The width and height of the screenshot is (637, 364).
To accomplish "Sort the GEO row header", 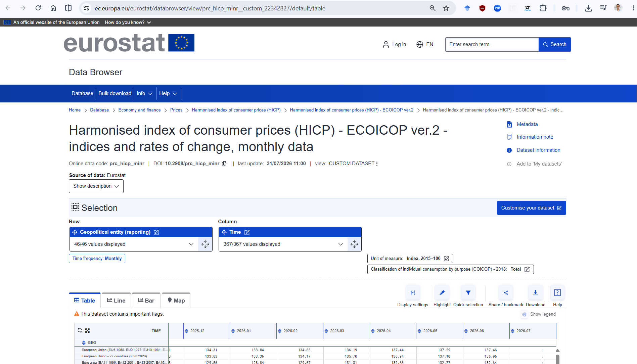I will pos(84,343).
